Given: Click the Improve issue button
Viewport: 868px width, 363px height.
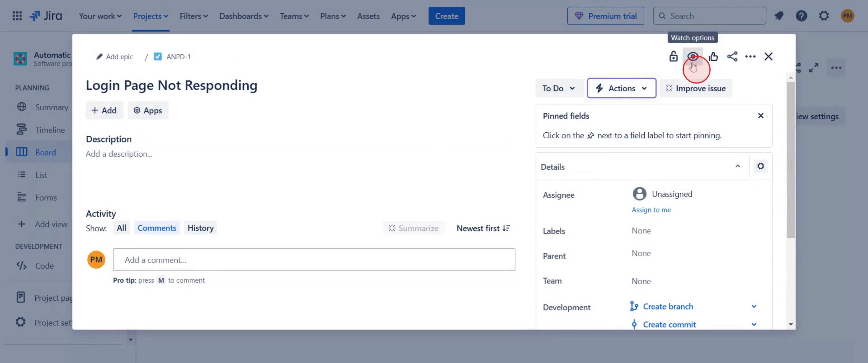Looking at the screenshot, I should 696,88.
